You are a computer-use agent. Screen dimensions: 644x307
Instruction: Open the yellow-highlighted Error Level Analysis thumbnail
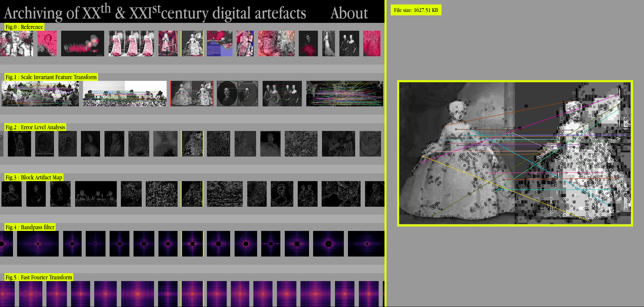click(x=193, y=144)
